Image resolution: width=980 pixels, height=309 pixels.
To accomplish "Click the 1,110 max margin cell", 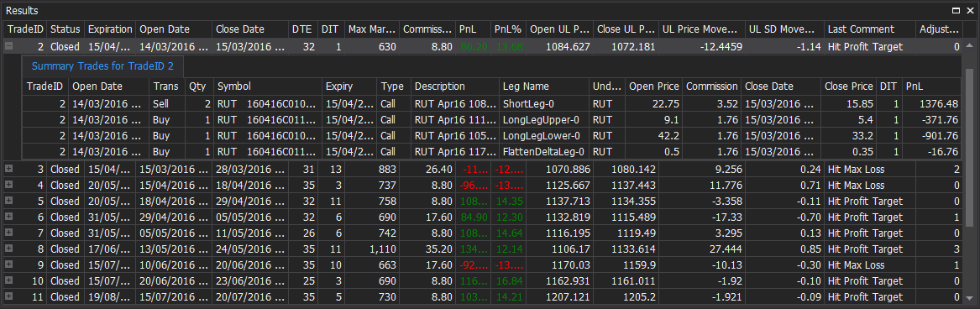I will click(x=372, y=249).
